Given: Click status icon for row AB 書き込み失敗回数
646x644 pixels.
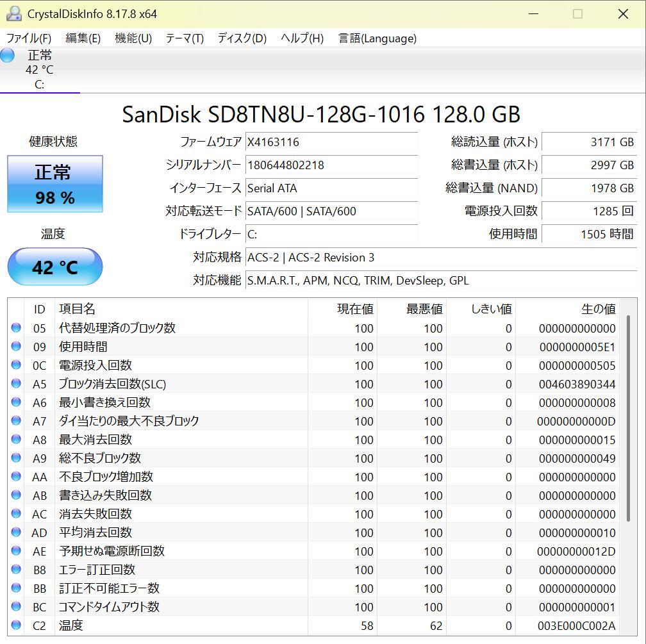Looking at the screenshot, I should 16,495.
